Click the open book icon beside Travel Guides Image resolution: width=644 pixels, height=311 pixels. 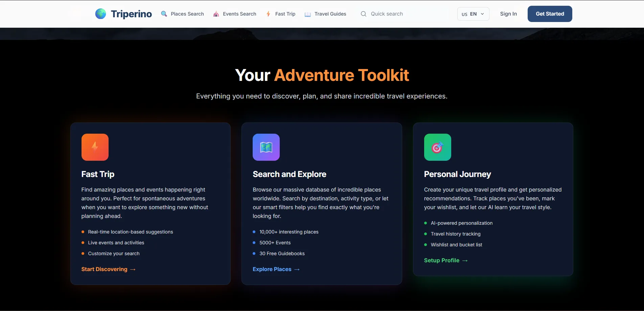click(307, 14)
